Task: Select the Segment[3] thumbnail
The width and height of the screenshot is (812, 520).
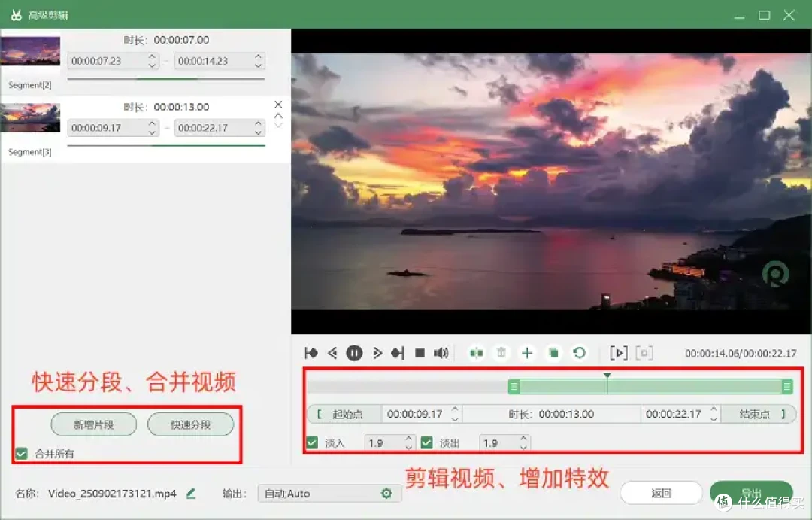Action: pos(31,117)
